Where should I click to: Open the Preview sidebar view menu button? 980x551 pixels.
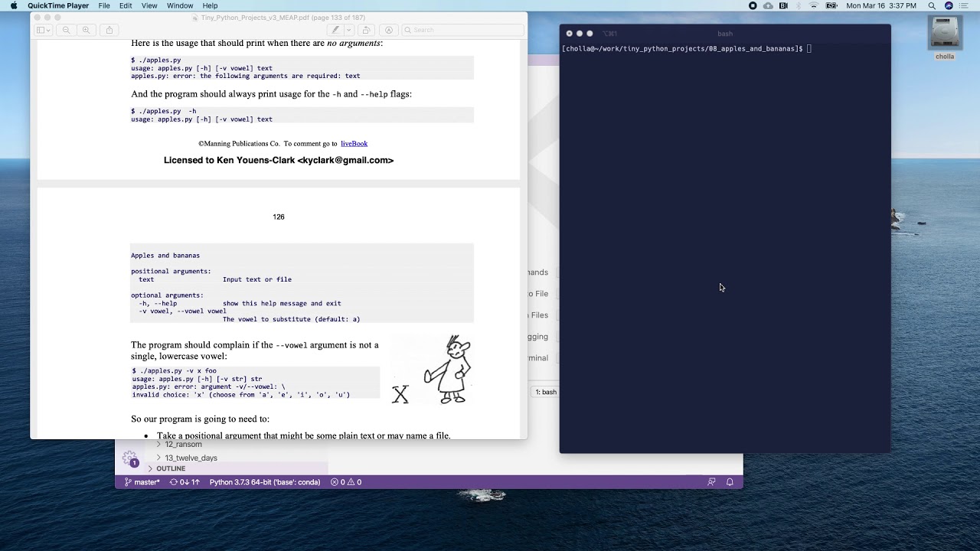click(44, 30)
